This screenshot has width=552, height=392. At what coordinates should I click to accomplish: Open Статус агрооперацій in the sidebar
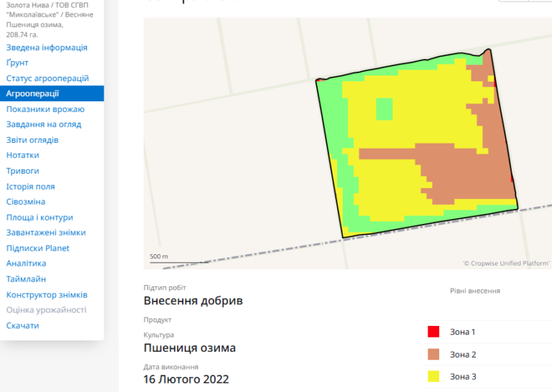[47, 78]
